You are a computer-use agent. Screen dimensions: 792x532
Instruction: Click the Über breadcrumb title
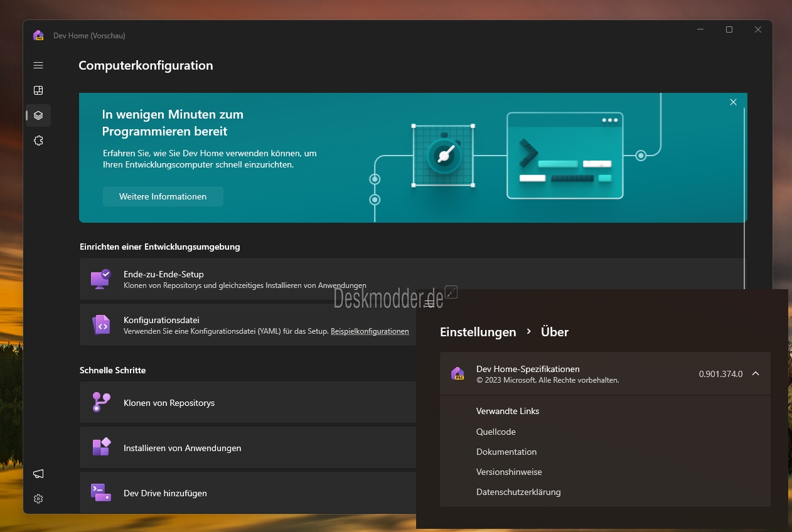pos(555,332)
